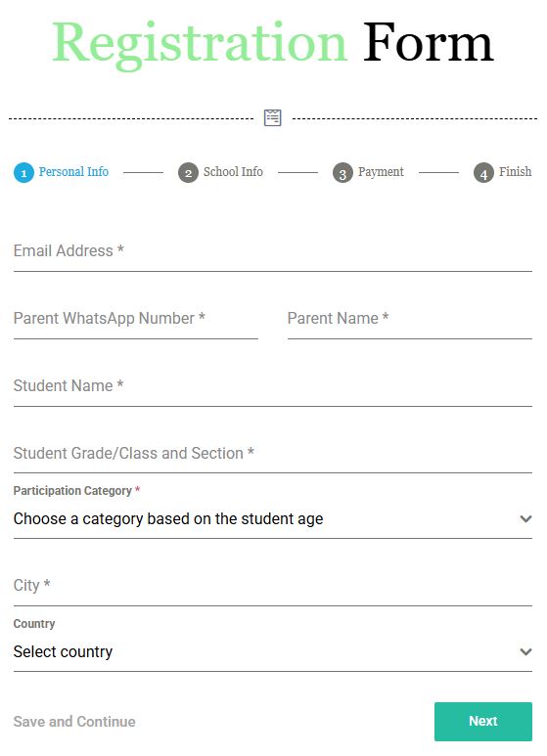Jump to the Finish step
The image size is (547, 756).
[515, 172]
